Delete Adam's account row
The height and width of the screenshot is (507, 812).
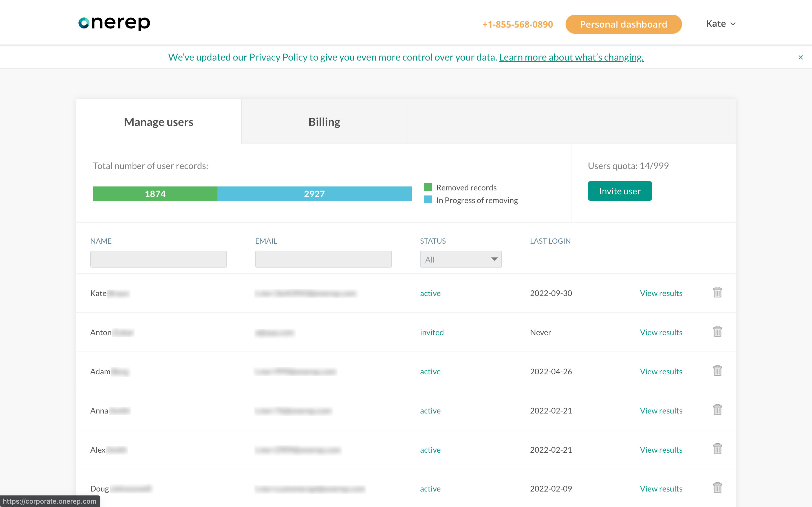[x=718, y=370]
